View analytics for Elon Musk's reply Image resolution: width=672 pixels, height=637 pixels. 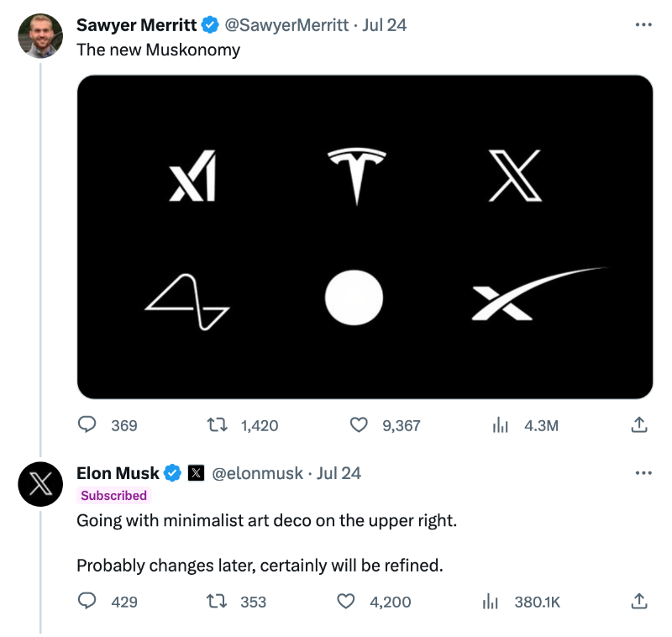coord(490,601)
